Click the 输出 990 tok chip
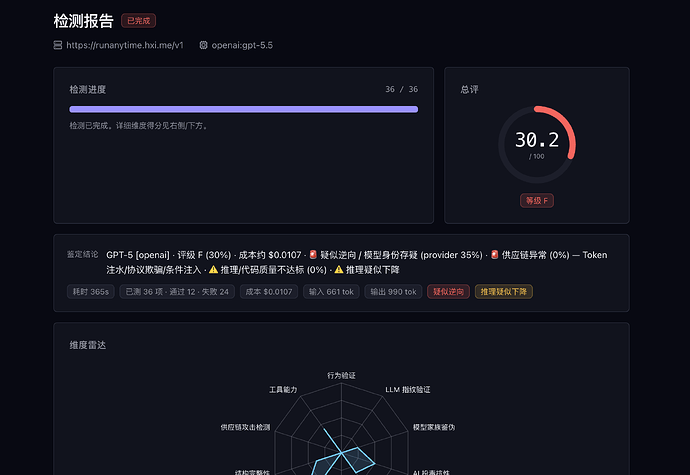The image size is (690, 475). [x=393, y=292]
